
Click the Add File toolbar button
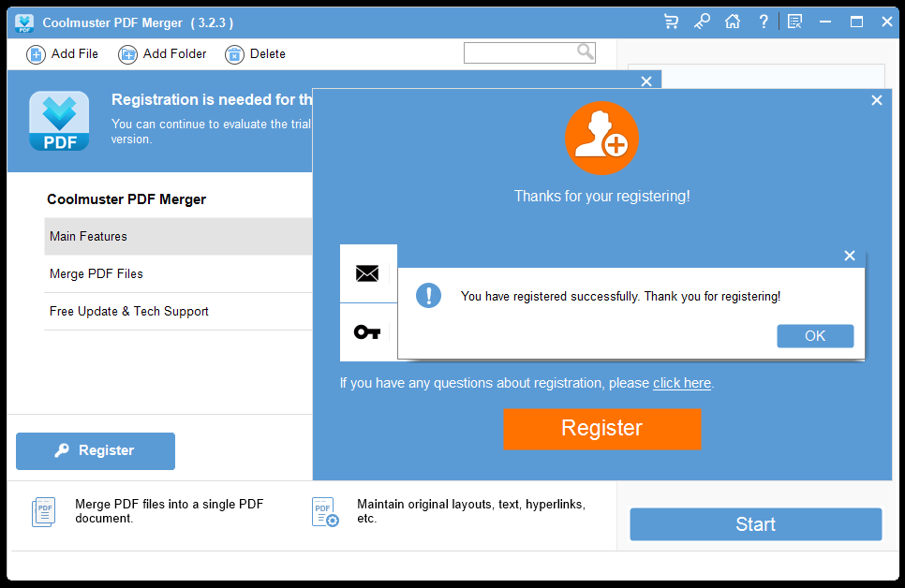[63, 54]
